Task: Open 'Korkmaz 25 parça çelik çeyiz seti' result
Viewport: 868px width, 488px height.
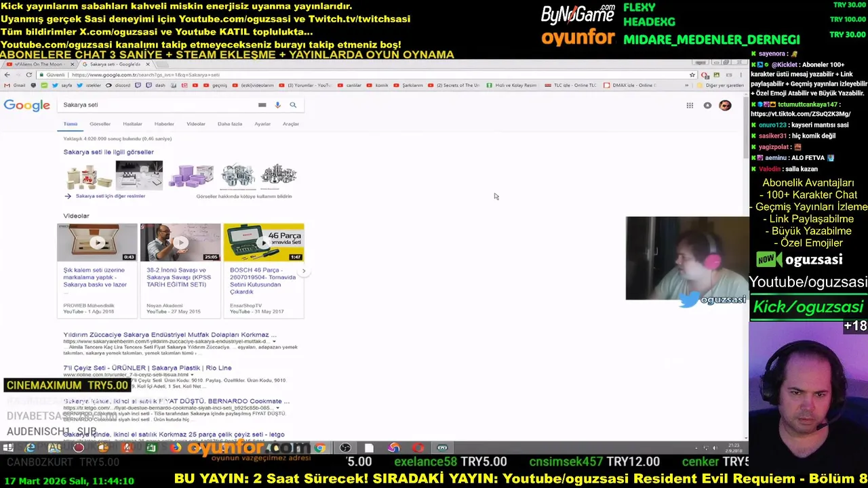Action: click(x=174, y=434)
